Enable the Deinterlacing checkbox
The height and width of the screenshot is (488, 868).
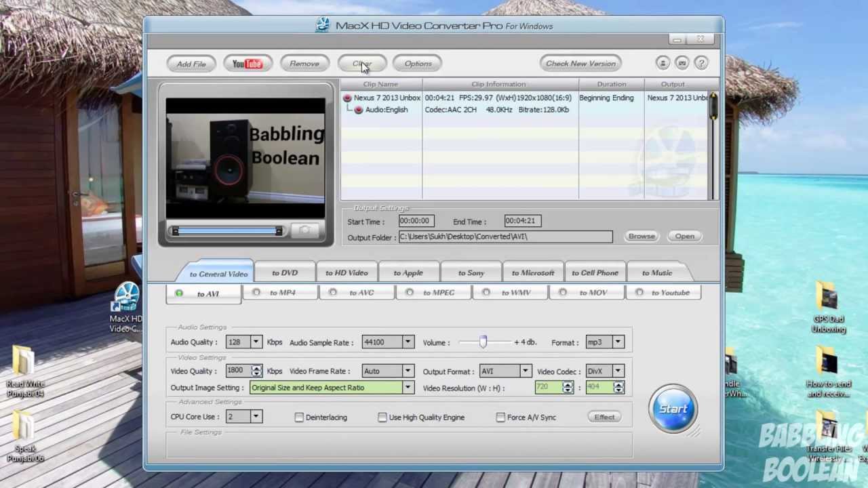(299, 418)
